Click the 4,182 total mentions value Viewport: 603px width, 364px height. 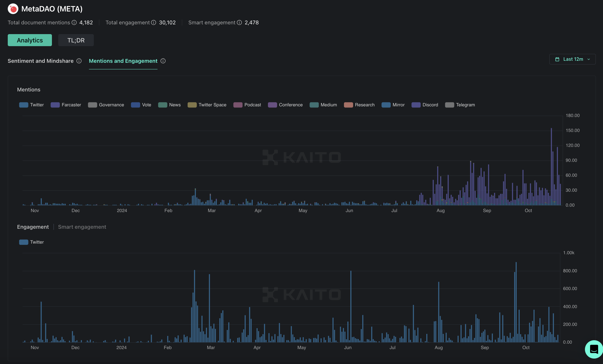(86, 23)
